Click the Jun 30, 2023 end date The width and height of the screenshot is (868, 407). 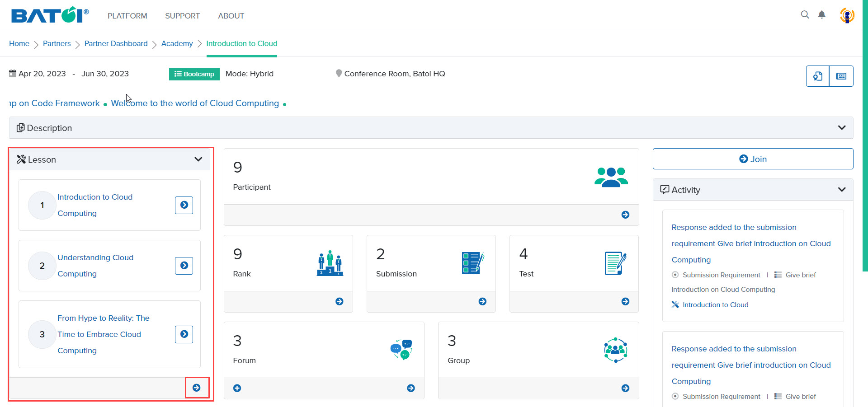click(x=105, y=74)
